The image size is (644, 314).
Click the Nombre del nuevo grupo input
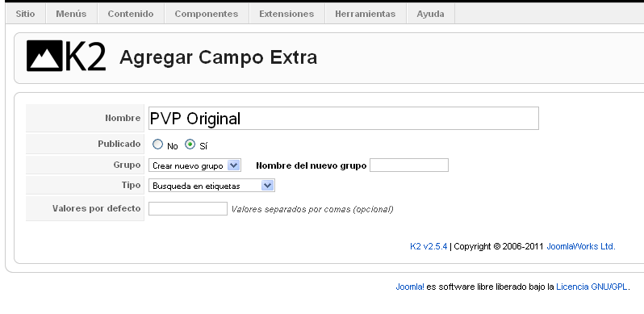[409, 165]
